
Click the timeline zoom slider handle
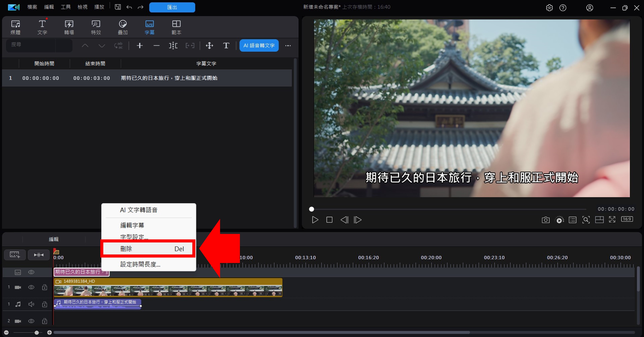click(37, 332)
